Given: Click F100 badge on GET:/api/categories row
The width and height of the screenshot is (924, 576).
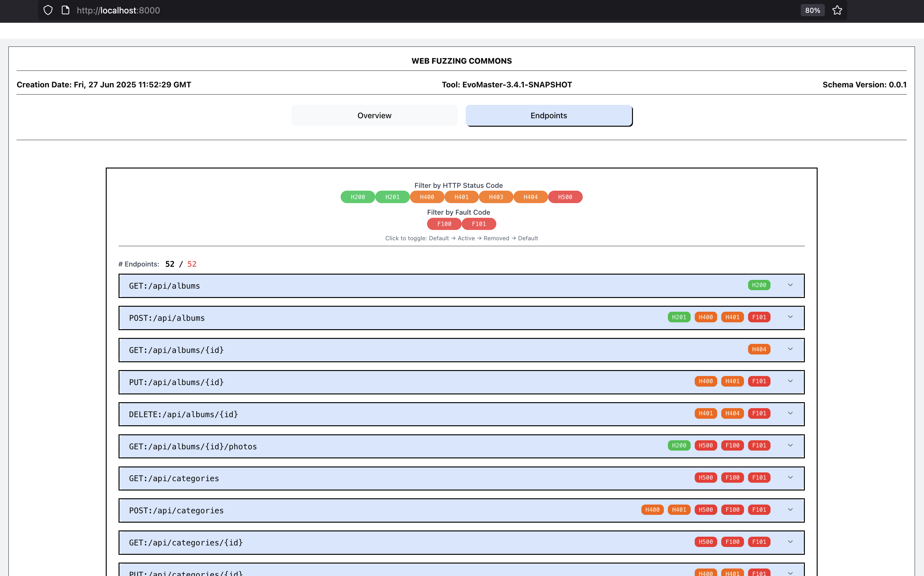Looking at the screenshot, I should 732,477.
